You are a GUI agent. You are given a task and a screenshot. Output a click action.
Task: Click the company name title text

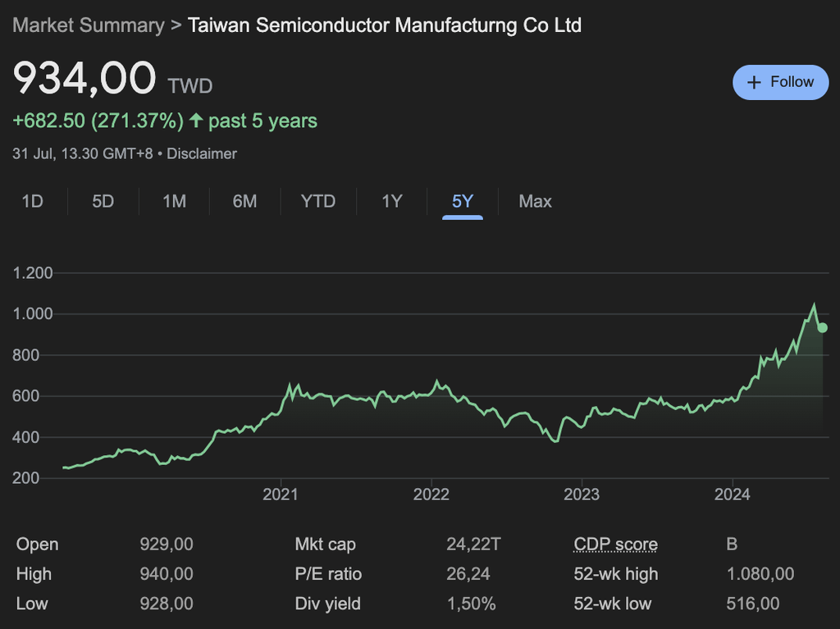coord(384,25)
